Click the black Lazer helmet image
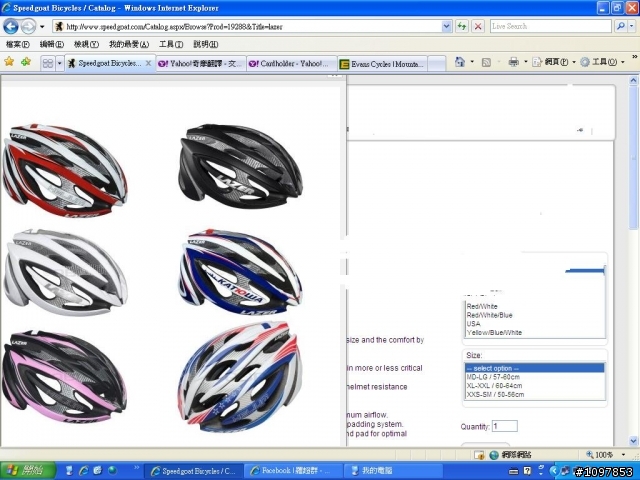 coord(241,166)
